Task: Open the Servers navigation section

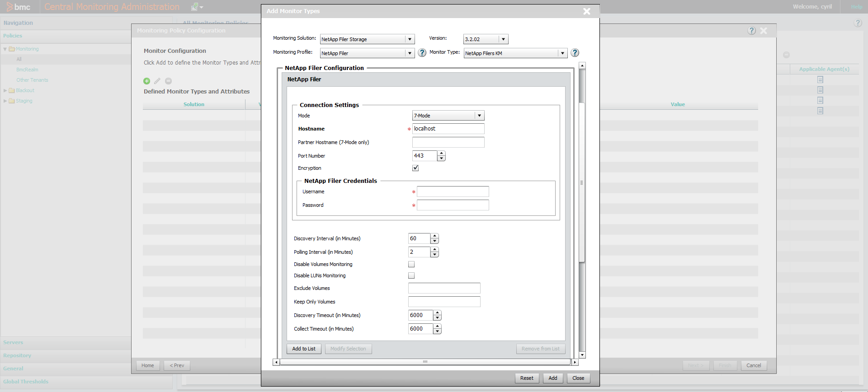Action: tap(13, 342)
